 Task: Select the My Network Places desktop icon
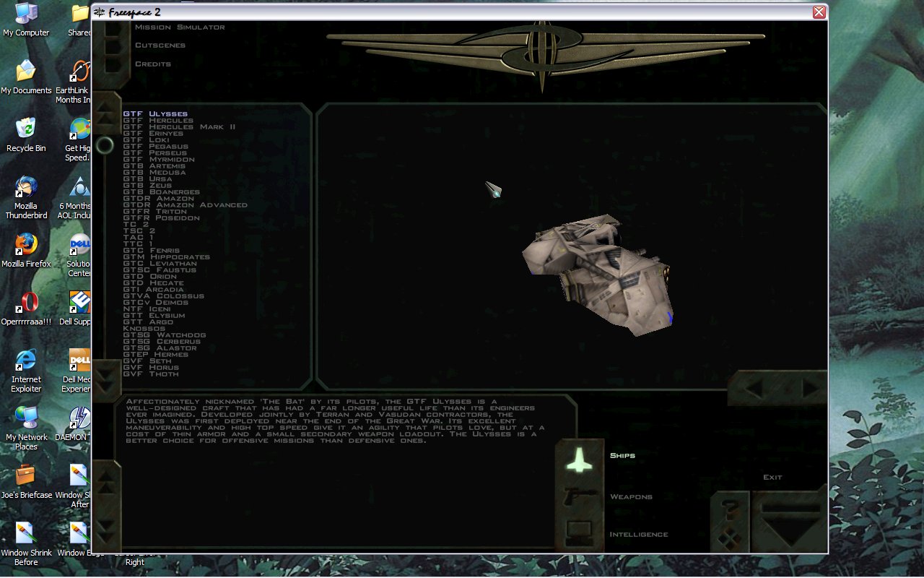tap(26, 428)
